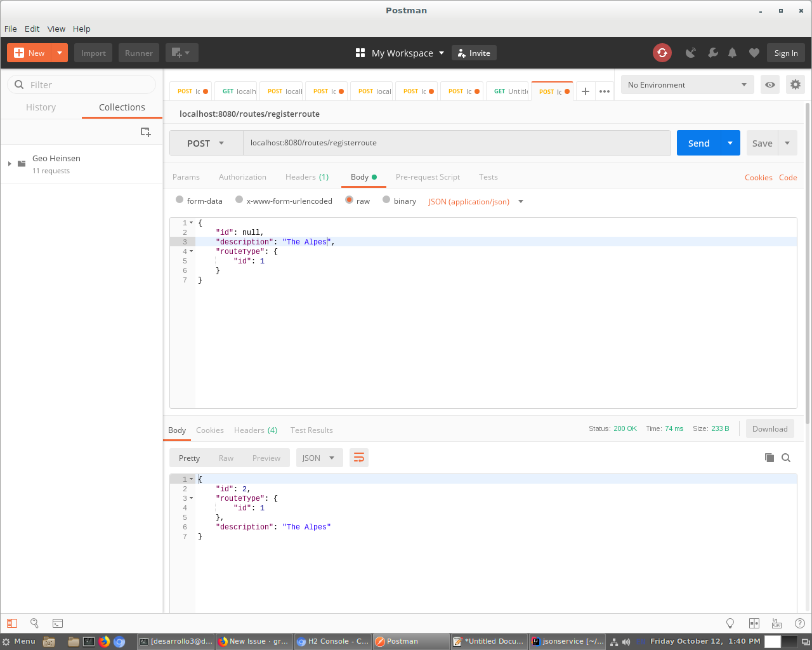Screen dimensions: 812x650
Task: Toggle the sidebar icon in status bar
Action: click(12, 623)
